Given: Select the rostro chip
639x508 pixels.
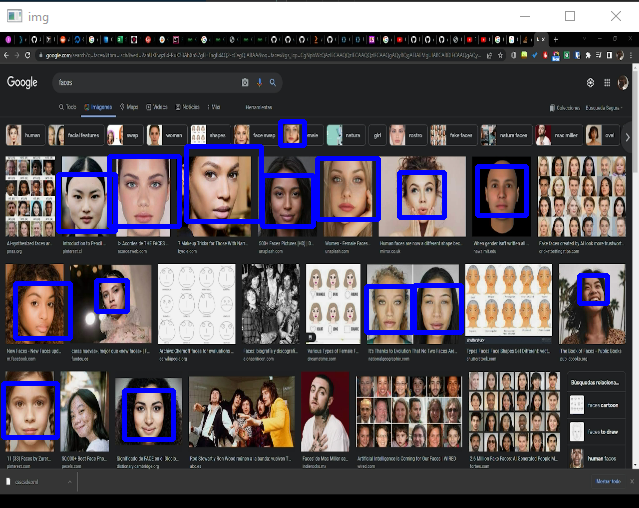Looking at the screenshot, I should 408,135.
